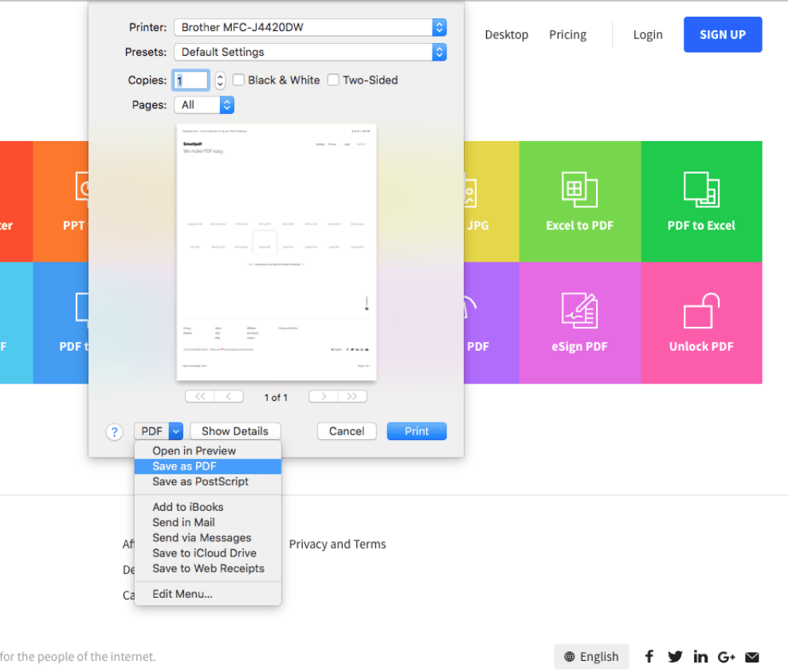Image resolution: width=788 pixels, height=672 pixels.
Task: Enable the Black & White checkbox
Action: pos(239,80)
